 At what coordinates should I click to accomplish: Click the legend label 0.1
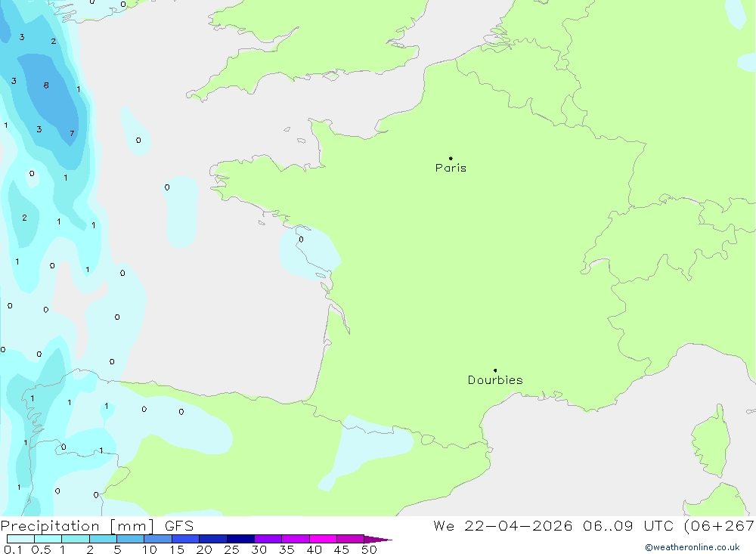13,549
